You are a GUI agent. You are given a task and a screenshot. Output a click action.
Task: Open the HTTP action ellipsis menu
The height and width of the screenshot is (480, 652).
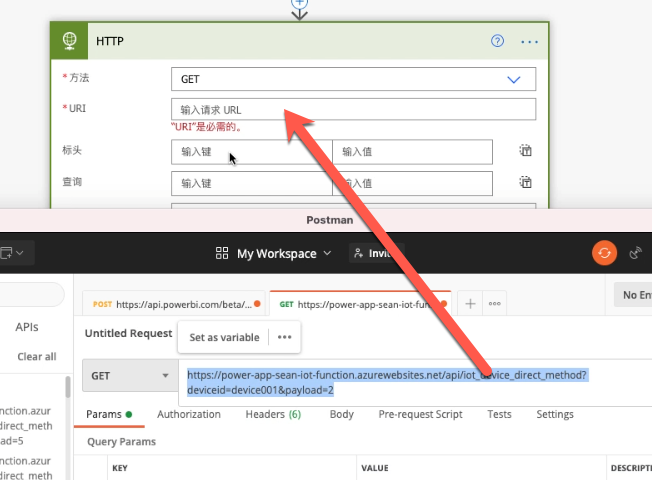click(529, 42)
